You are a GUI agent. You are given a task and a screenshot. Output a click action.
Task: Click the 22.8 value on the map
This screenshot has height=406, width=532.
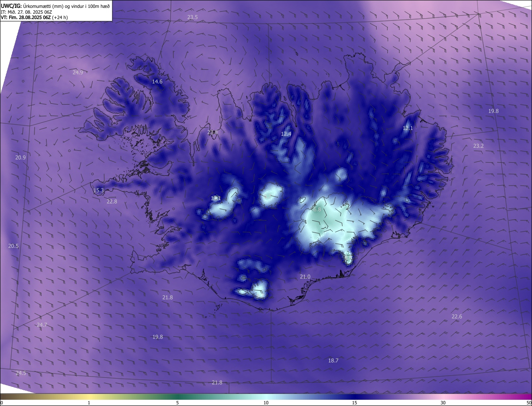(x=112, y=201)
